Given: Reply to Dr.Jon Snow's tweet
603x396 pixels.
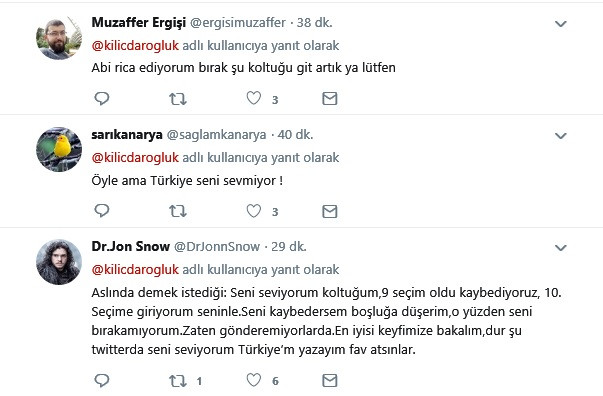Looking at the screenshot, I should click(x=102, y=380).
